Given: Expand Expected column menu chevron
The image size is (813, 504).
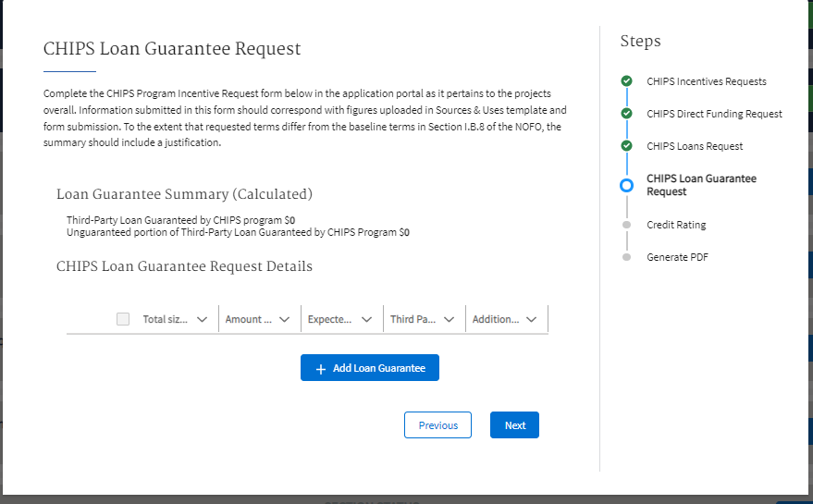Looking at the screenshot, I should pyautogui.click(x=366, y=319).
